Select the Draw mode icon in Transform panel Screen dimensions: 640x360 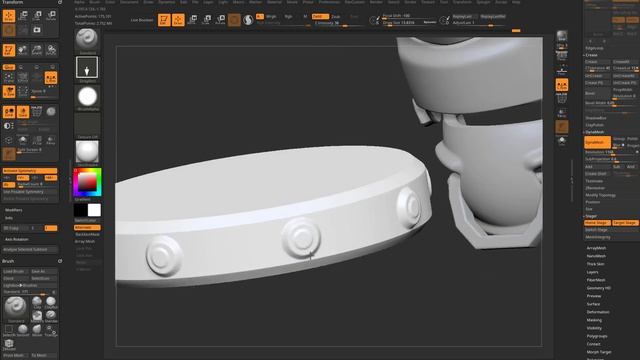[x=9, y=16]
